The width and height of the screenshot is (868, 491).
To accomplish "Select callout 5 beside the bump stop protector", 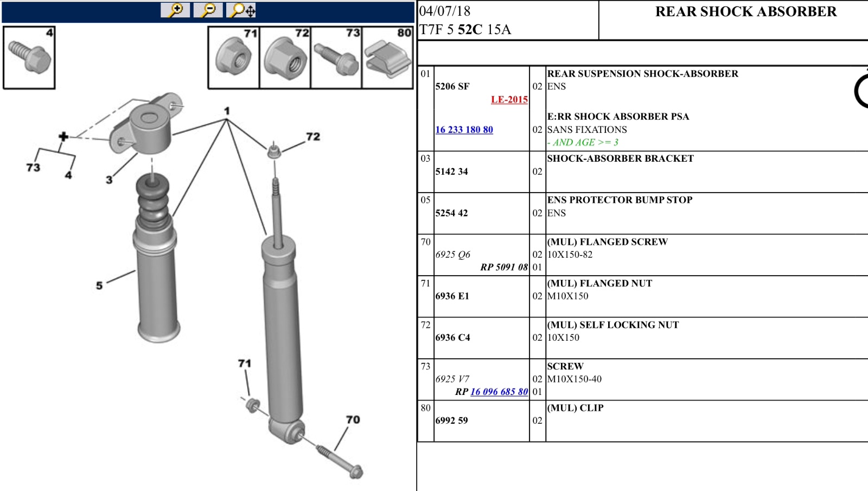I will coord(99,285).
